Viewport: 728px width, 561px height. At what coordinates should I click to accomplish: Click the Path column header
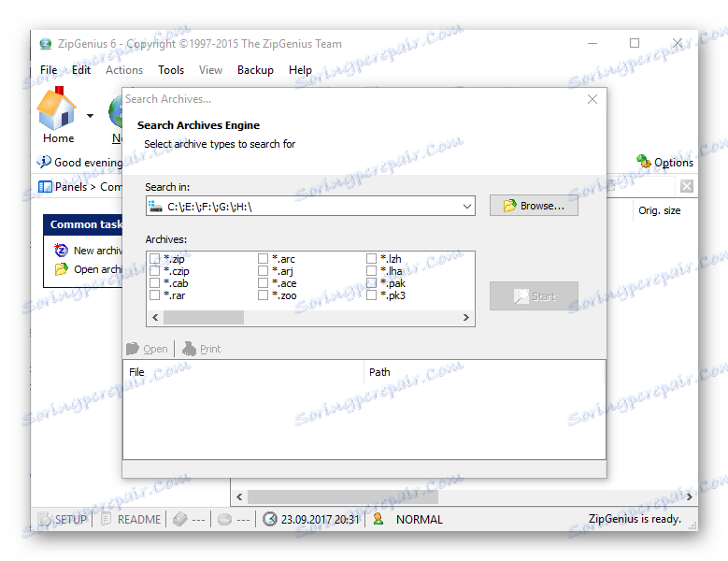(484, 372)
